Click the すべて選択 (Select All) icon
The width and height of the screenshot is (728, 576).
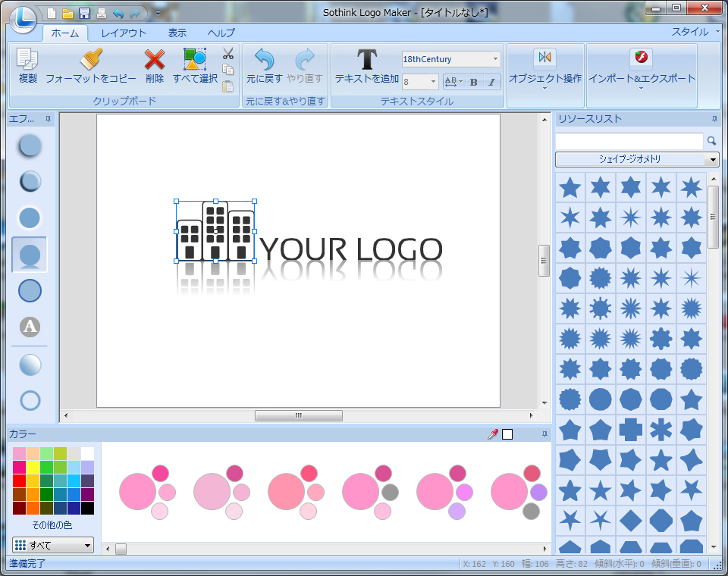coord(195,60)
